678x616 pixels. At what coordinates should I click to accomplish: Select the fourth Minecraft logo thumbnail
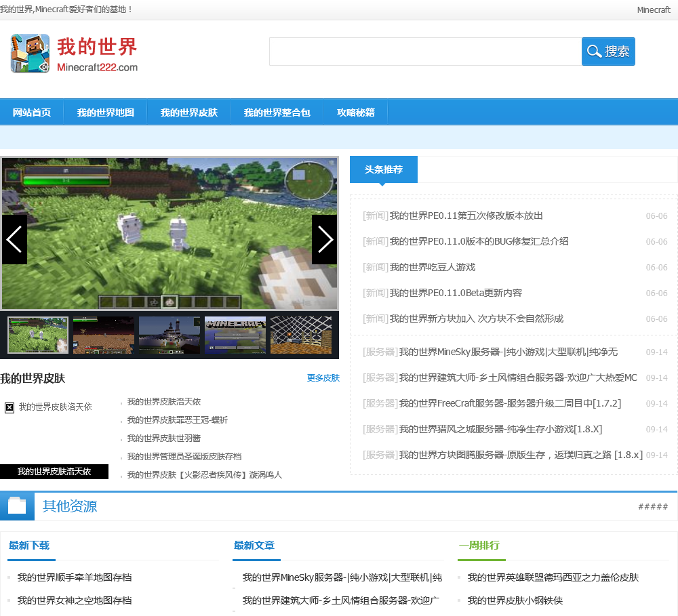235,335
